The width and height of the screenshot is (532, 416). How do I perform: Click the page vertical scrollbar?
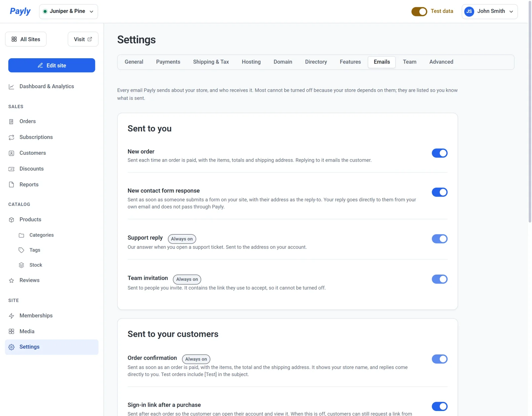pos(530,111)
